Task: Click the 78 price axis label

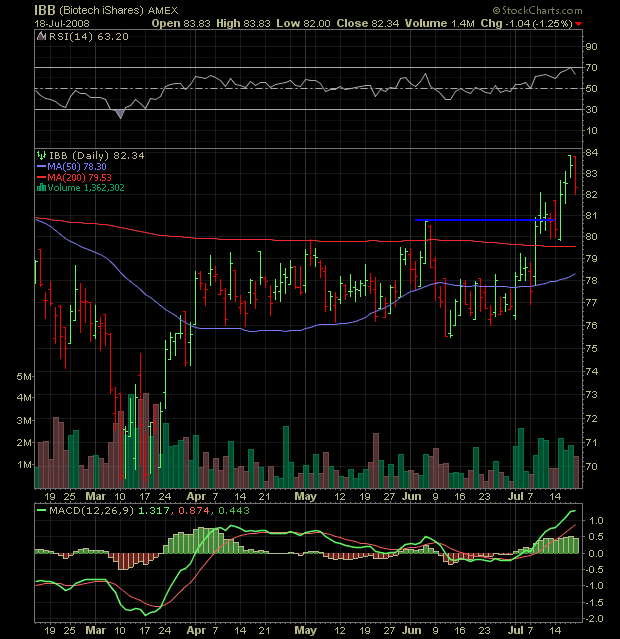Action: [x=591, y=280]
